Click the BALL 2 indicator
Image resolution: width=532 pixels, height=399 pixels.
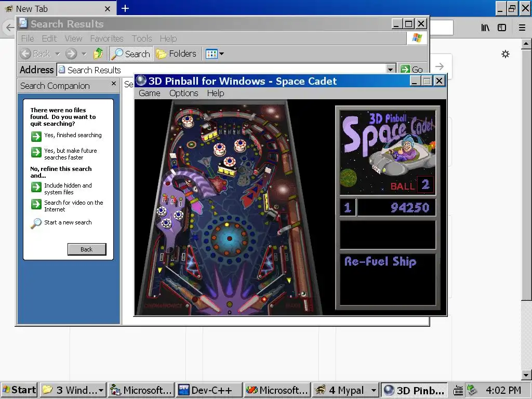(x=412, y=185)
